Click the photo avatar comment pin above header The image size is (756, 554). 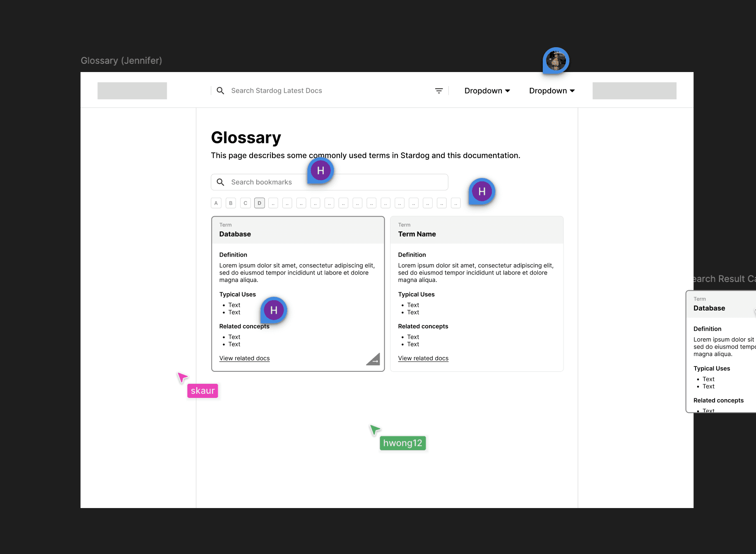[556, 61]
